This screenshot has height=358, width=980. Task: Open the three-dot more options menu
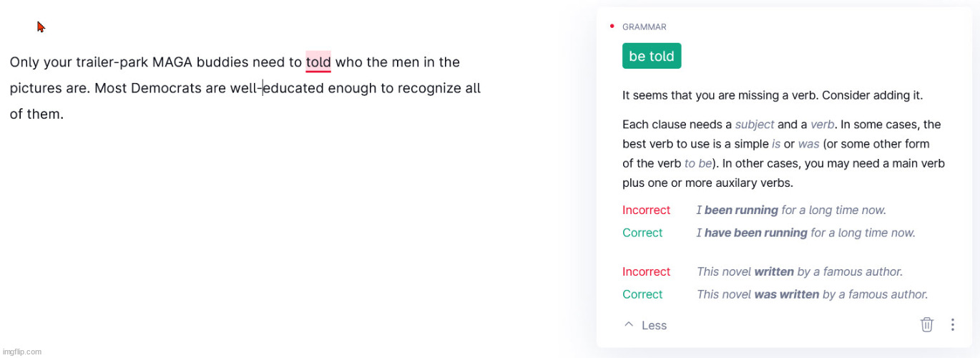[x=952, y=324]
